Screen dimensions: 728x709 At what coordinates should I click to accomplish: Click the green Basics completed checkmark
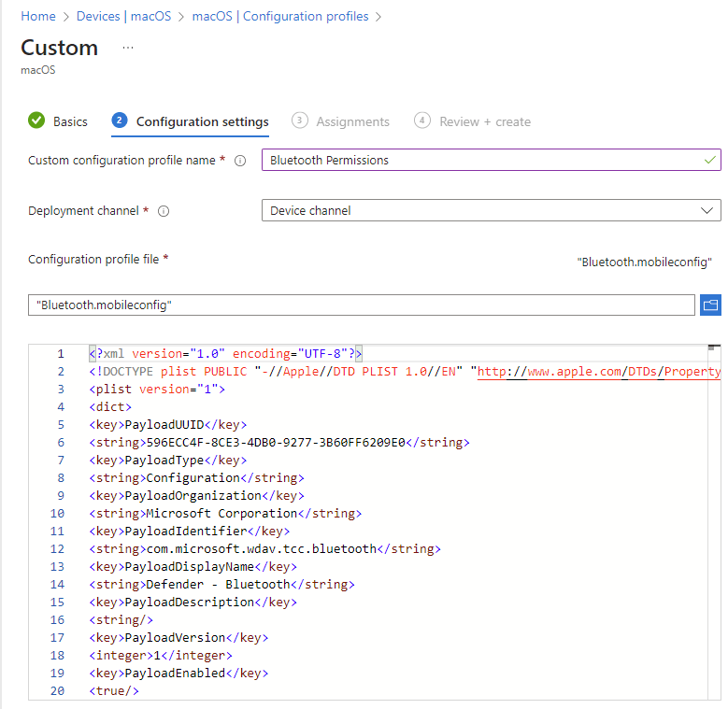click(x=36, y=121)
